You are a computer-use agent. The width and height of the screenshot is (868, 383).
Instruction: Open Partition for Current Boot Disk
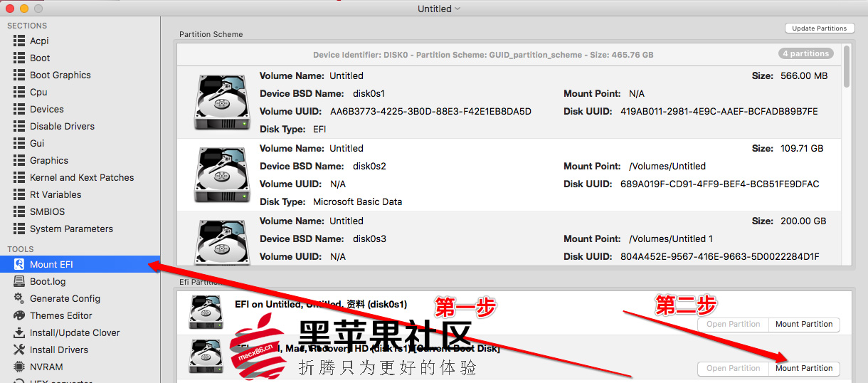734,368
